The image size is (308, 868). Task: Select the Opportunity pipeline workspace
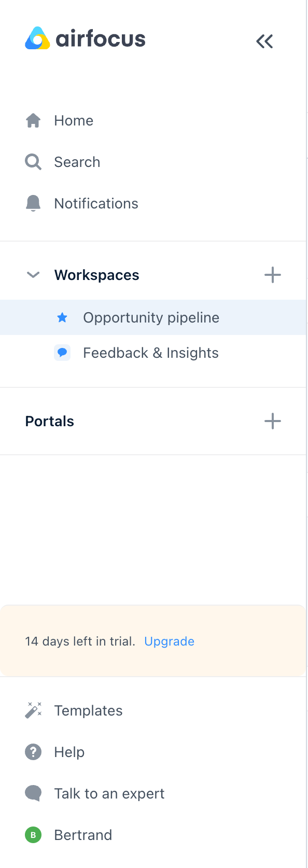click(x=151, y=317)
